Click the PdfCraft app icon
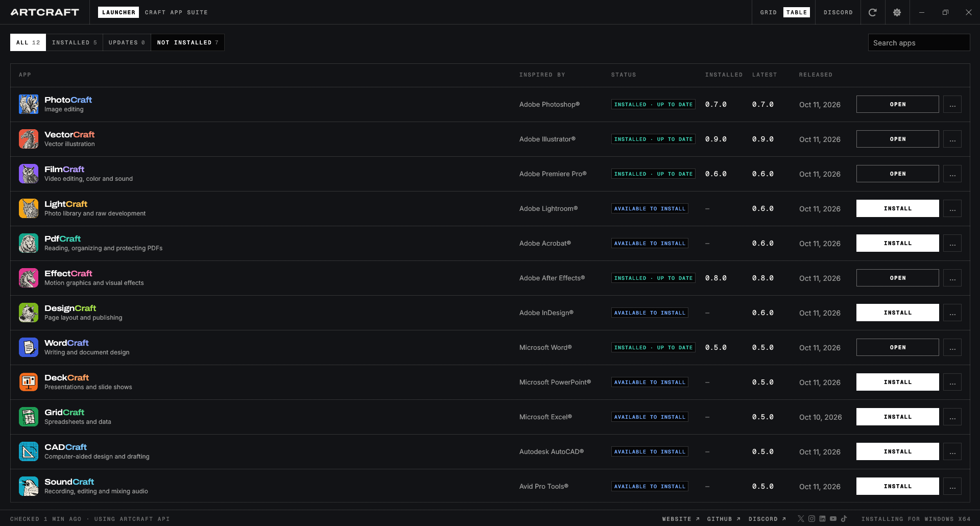The height and width of the screenshot is (526, 980). [29, 243]
